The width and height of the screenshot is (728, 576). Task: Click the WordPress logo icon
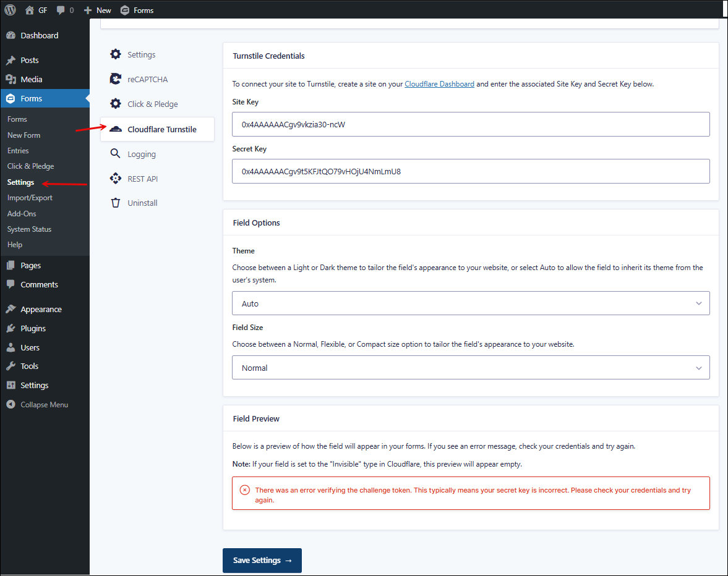(11, 10)
